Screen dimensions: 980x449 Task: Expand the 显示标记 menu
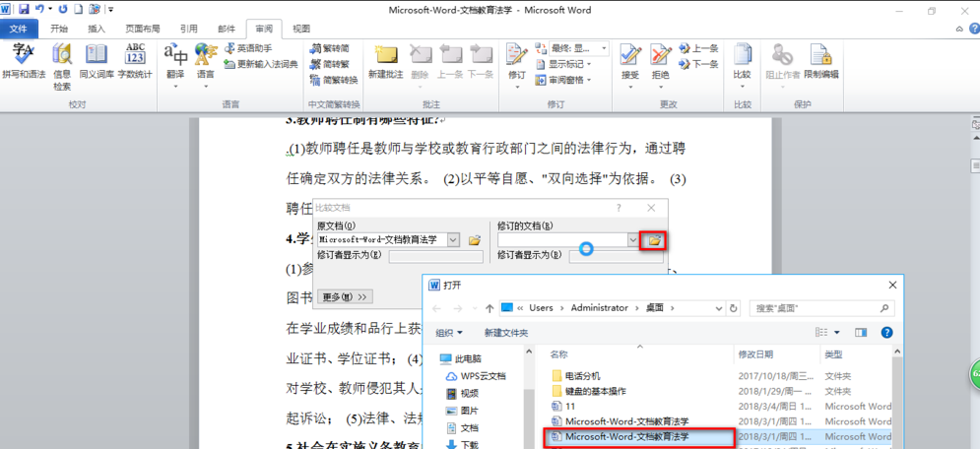563,64
